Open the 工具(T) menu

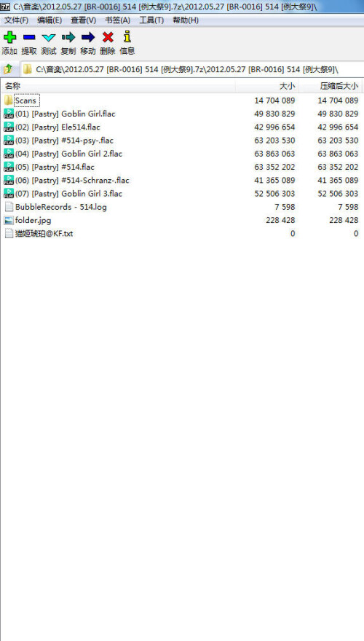click(151, 20)
